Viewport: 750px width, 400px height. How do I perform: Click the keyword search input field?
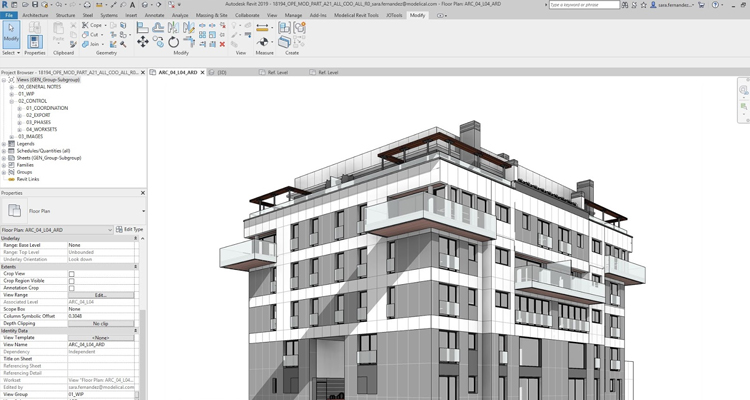point(584,5)
